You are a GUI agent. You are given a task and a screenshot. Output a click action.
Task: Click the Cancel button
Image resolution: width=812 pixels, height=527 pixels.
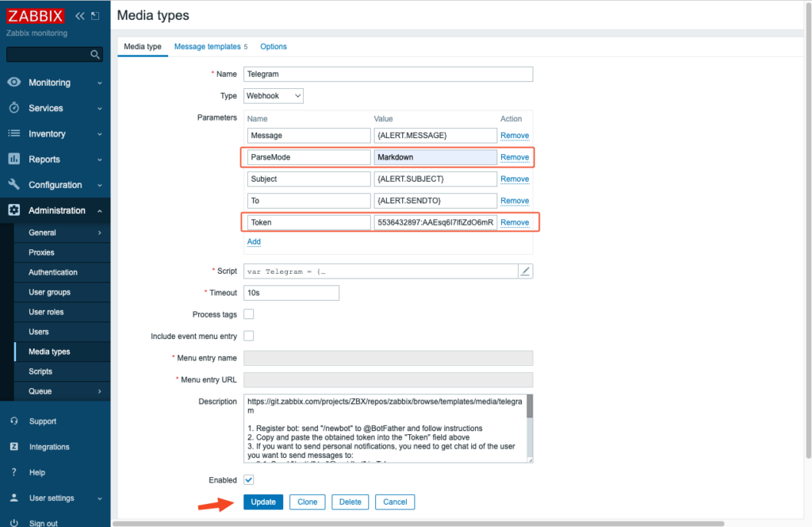click(395, 502)
